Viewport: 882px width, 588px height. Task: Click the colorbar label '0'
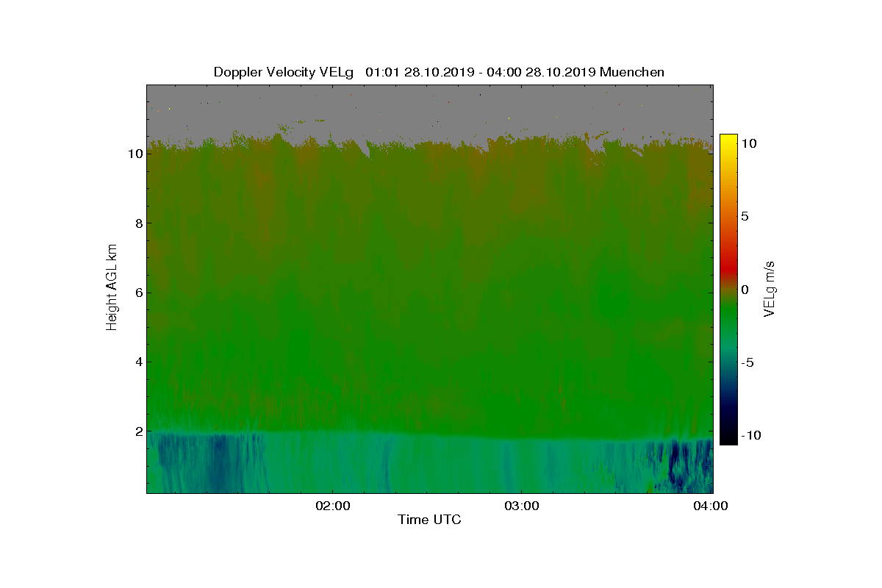coord(745,290)
